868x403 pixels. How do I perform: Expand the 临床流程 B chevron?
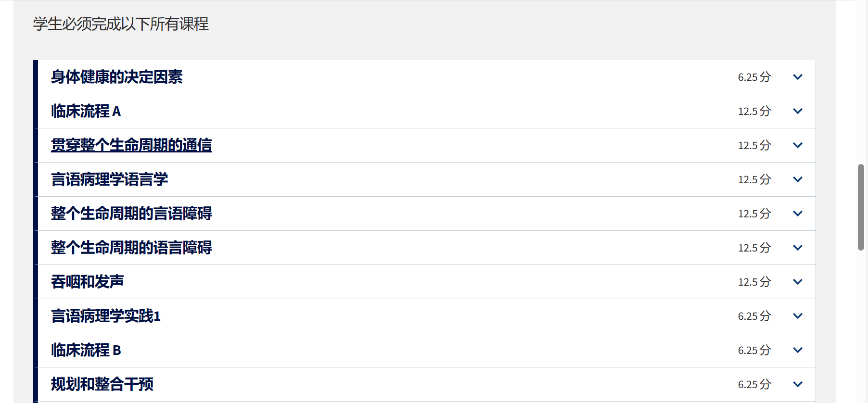click(797, 350)
